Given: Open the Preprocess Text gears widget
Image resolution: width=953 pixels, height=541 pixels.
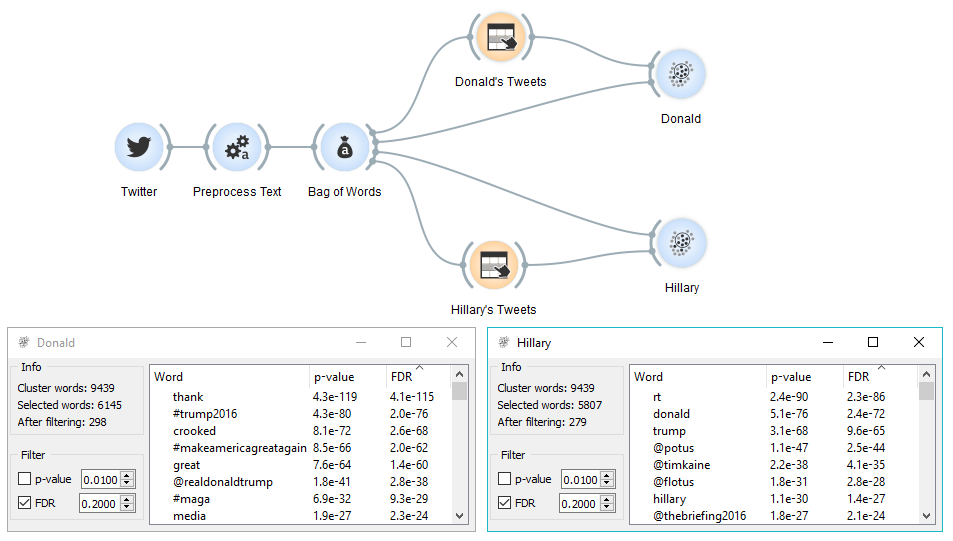Looking at the screenshot, I should pos(237,147).
